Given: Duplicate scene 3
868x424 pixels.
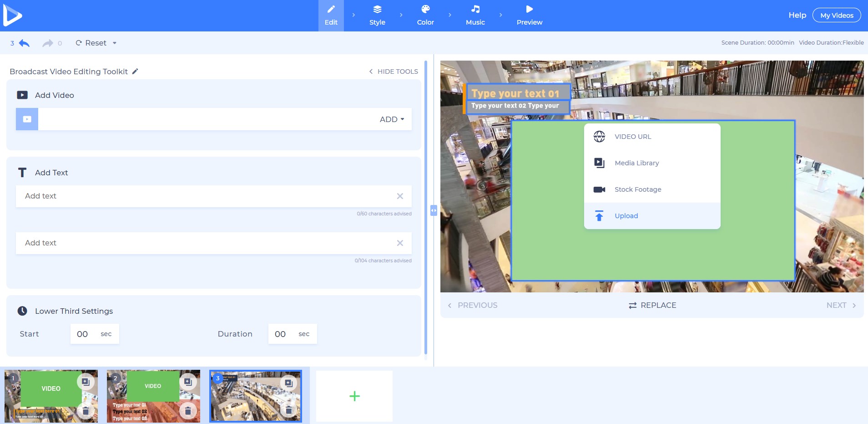Looking at the screenshot, I should (288, 383).
